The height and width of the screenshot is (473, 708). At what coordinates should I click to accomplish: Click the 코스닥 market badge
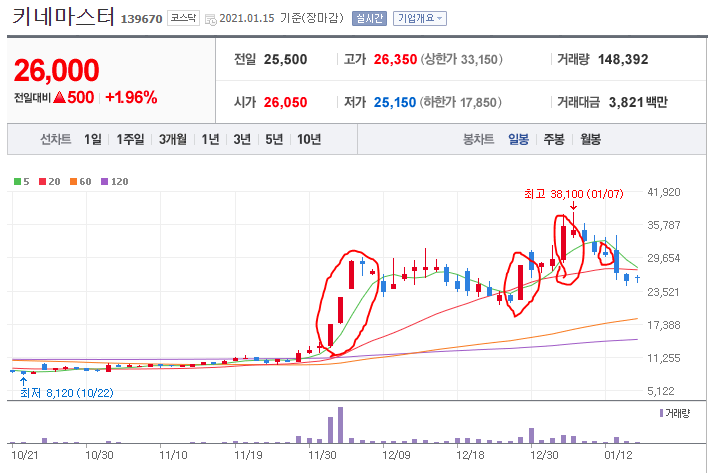(x=183, y=18)
